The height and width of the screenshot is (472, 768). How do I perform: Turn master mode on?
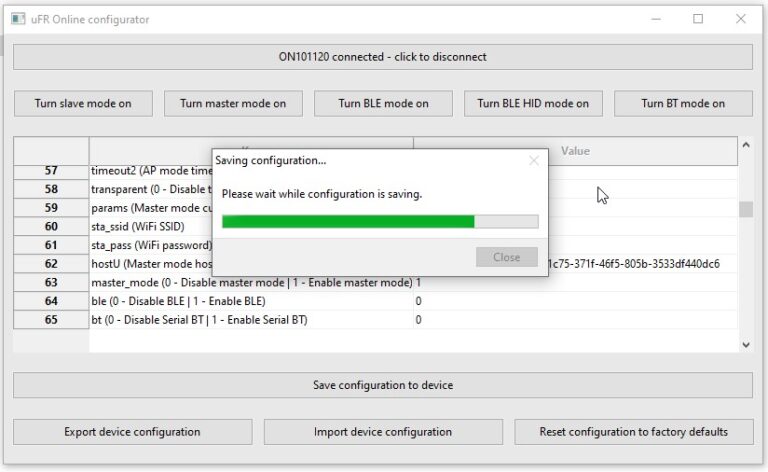[x=233, y=103]
